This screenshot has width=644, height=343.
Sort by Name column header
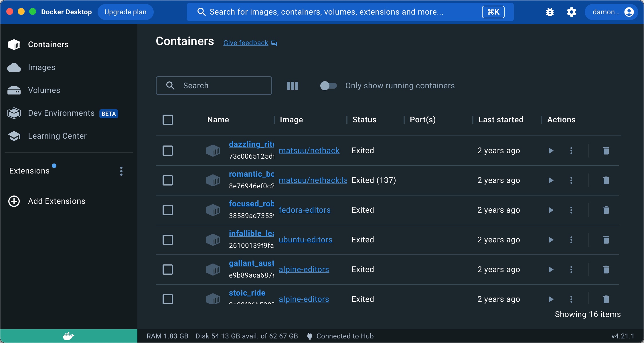[218, 120]
